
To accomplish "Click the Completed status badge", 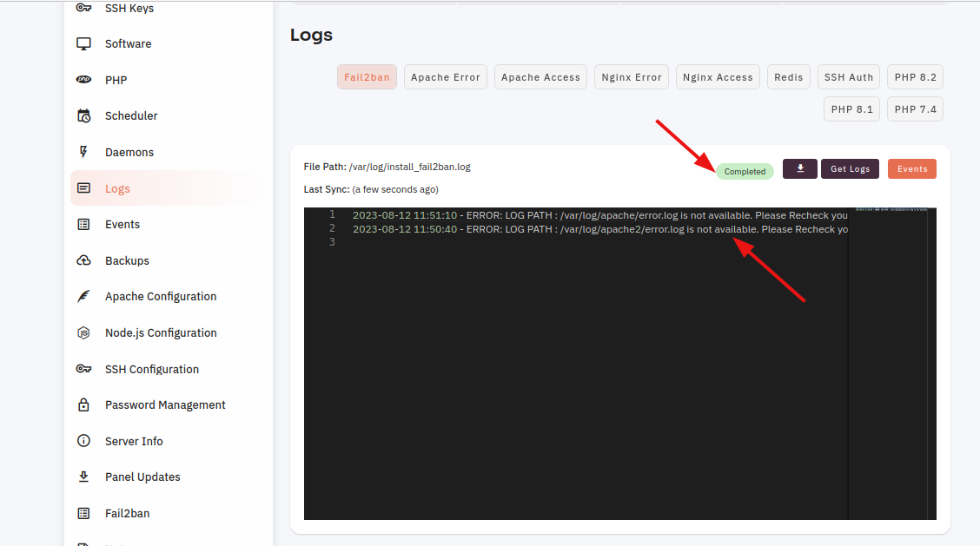I will tap(745, 171).
